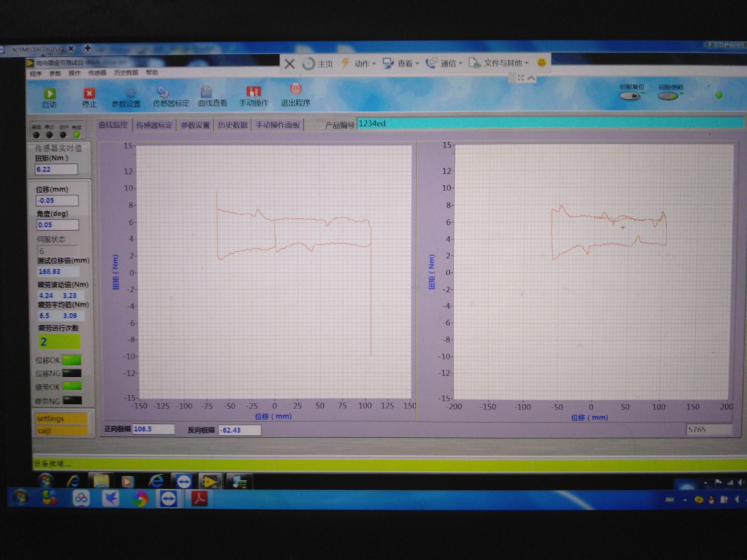Screen dimensions: 747x560
Task: Click the 位移OK green indicator
Action: pyautogui.click(x=72, y=360)
